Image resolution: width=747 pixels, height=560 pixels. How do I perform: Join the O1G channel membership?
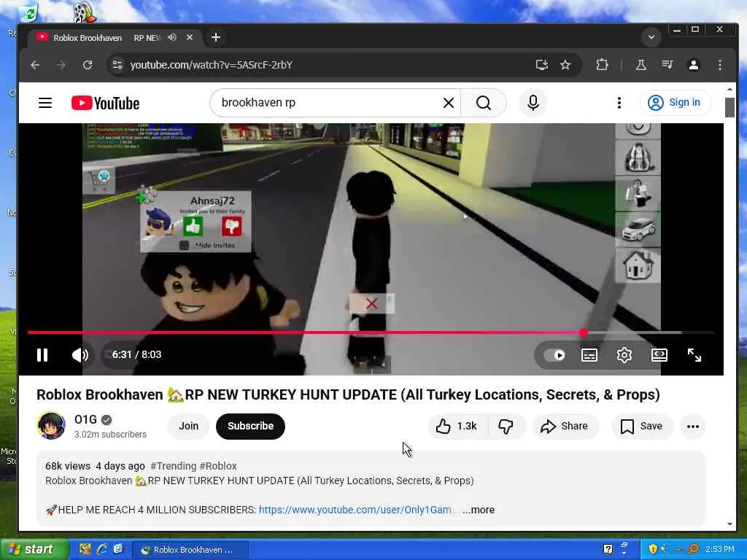pyautogui.click(x=189, y=426)
